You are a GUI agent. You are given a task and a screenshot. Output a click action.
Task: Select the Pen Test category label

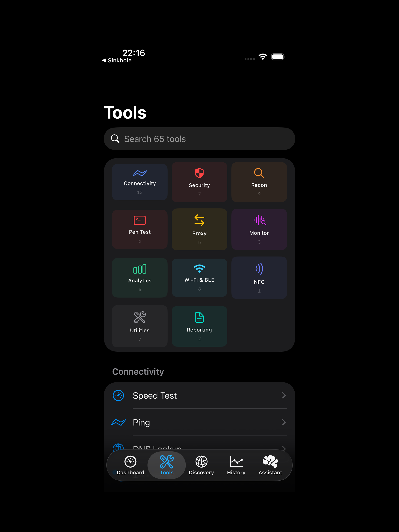coord(139,232)
